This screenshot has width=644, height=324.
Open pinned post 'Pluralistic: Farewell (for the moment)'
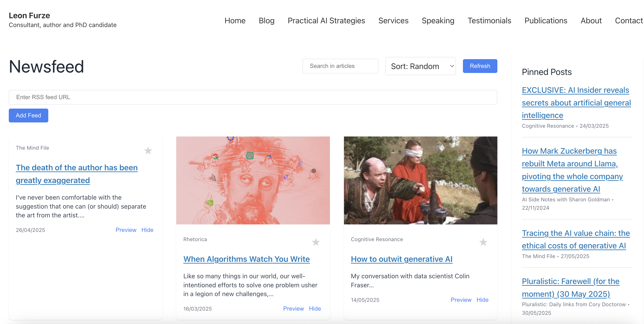[x=570, y=288]
